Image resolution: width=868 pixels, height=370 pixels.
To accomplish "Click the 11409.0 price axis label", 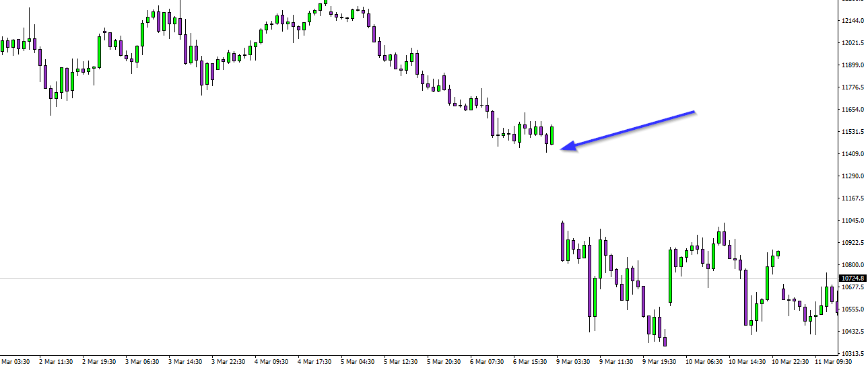I will (853, 154).
